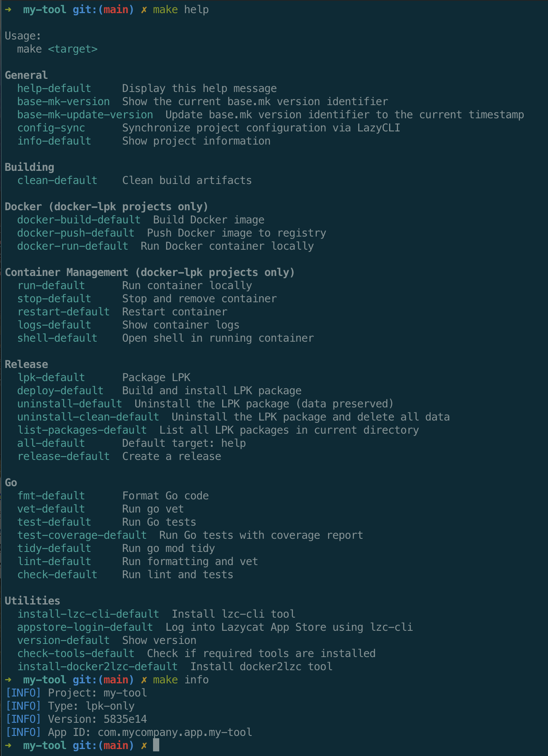Click the uninstall-clean-default target
Screen dimensions: 548x756
(88, 417)
